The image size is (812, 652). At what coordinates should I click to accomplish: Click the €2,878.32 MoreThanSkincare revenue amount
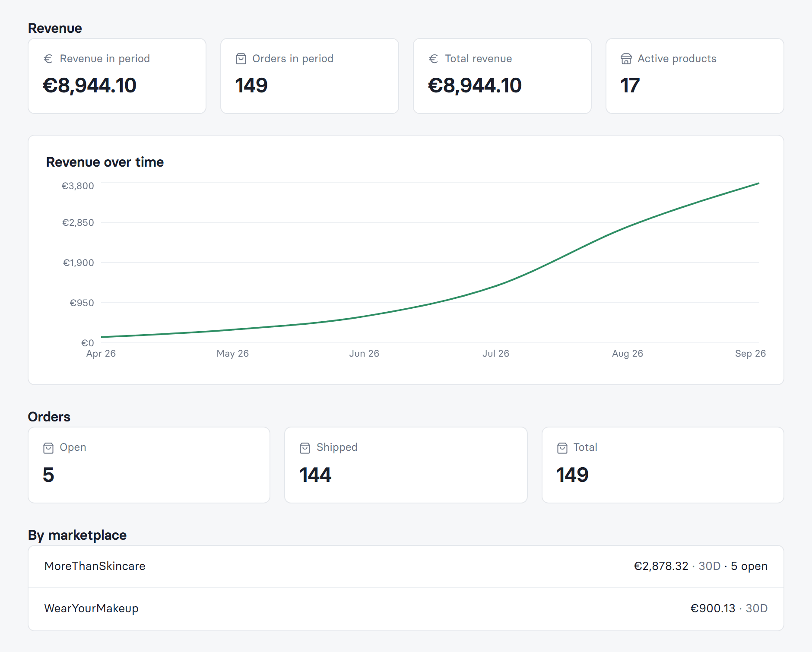pyautogui.click(x=661, y=566)
